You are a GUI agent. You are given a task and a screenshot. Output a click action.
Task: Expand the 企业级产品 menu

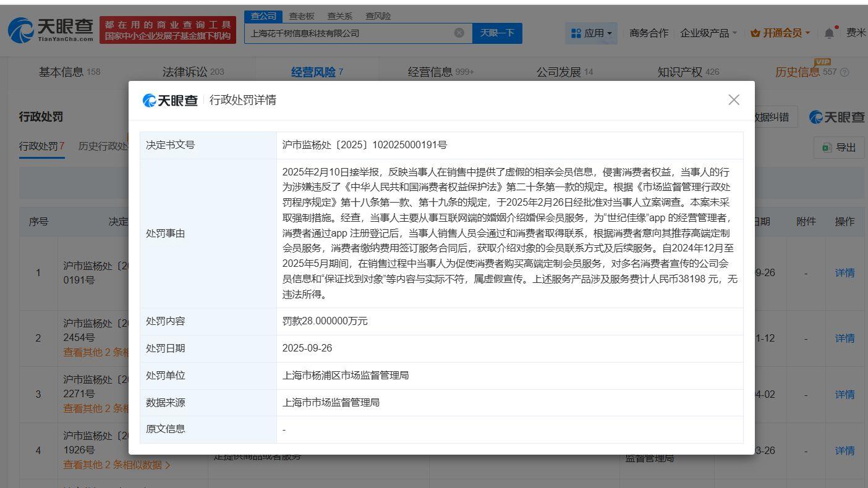708,33
